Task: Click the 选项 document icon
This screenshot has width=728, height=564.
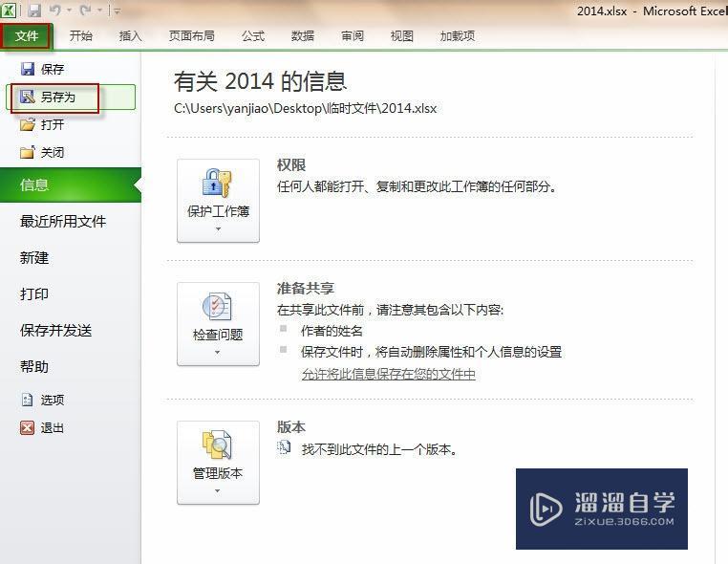Action: [x=28, y=400]
